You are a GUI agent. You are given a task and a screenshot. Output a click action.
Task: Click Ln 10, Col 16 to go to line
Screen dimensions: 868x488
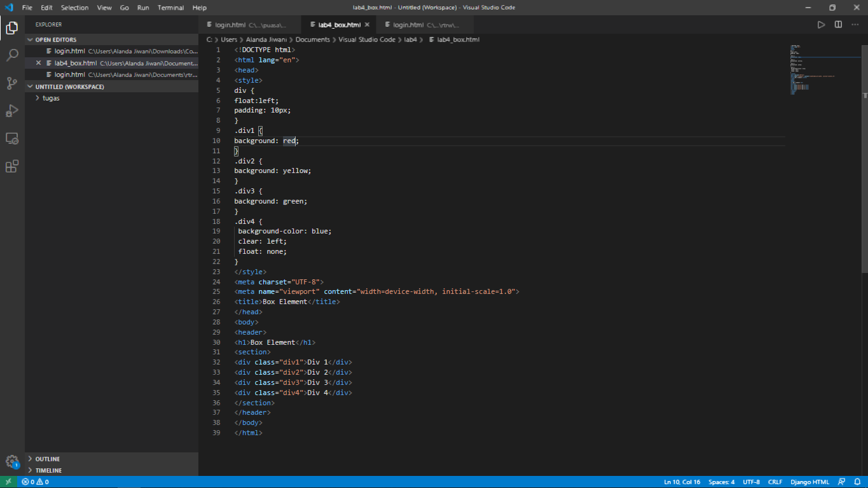(x=682, y=482)
